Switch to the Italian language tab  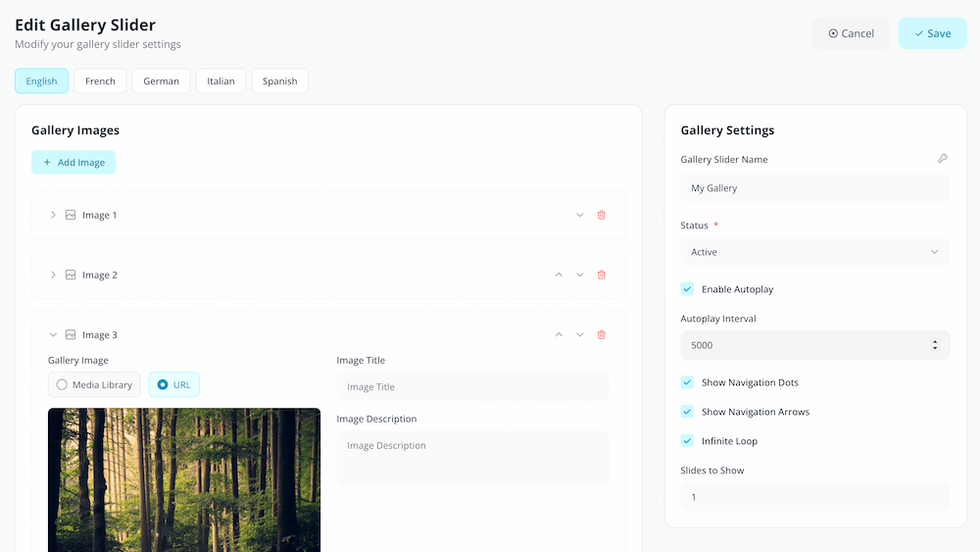[x=220, y=81]
